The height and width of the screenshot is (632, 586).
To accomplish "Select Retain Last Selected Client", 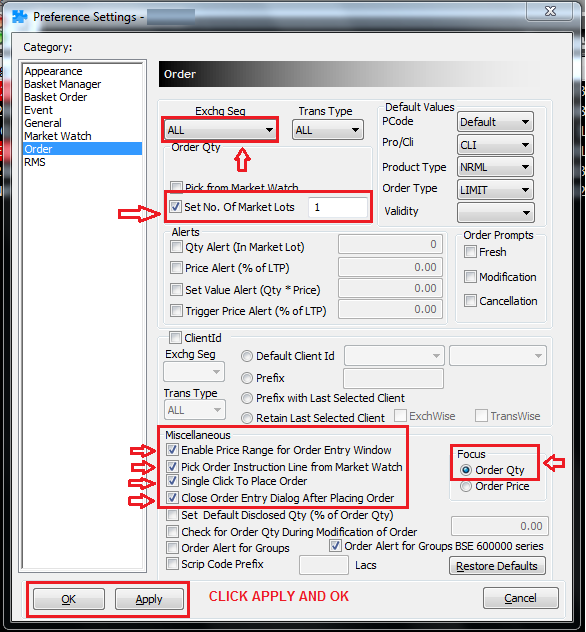I will coord(247,418).
